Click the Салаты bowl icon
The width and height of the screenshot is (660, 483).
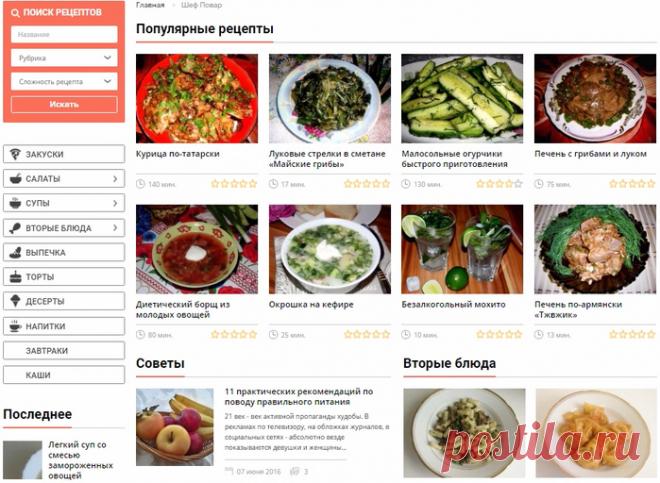pyautogui.click(x=15, y=179)
